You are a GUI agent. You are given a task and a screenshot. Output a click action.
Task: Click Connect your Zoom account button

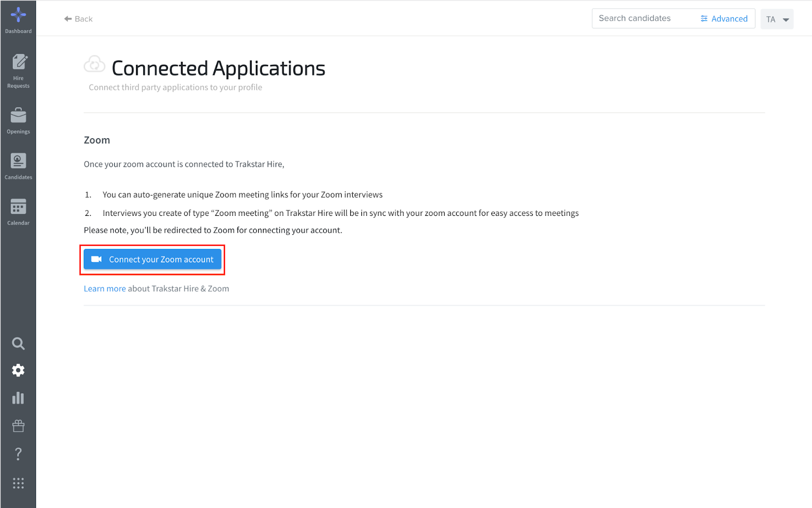(152, 260)
